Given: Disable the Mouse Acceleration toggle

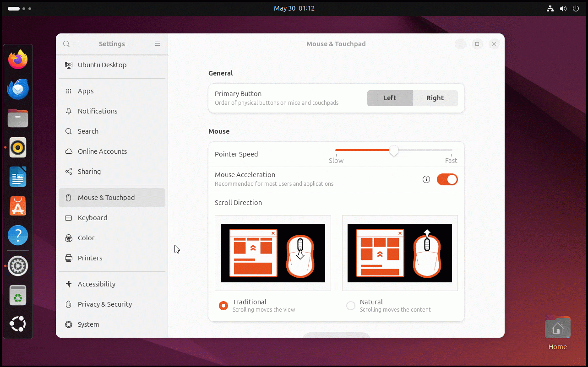Looking at the screenshot, I should (447, 179).
